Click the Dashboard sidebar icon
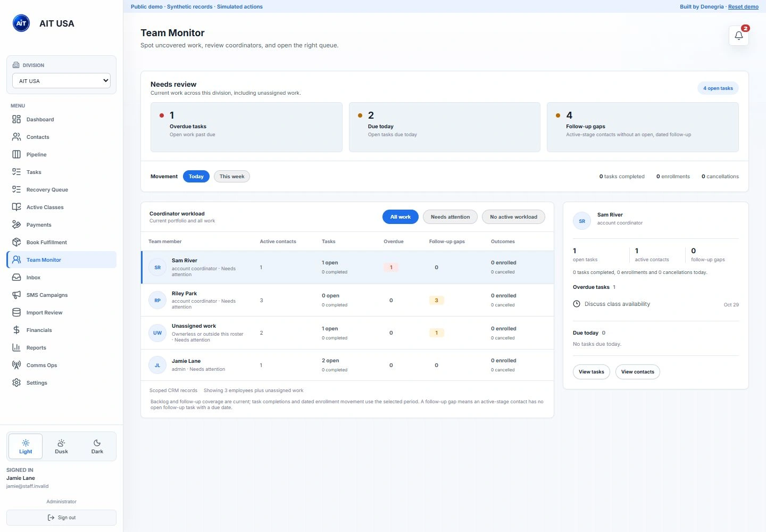Viewport: 766px width, 532px height. (16, 119)
